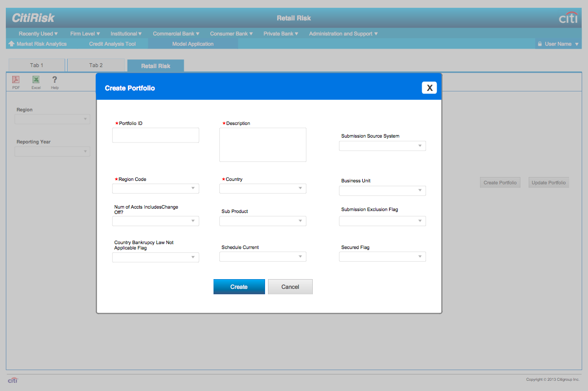Viewport: 588px width, 391px height.
Task: Click the Create Portfolio button in background page
Action: [x=500, y=183]
